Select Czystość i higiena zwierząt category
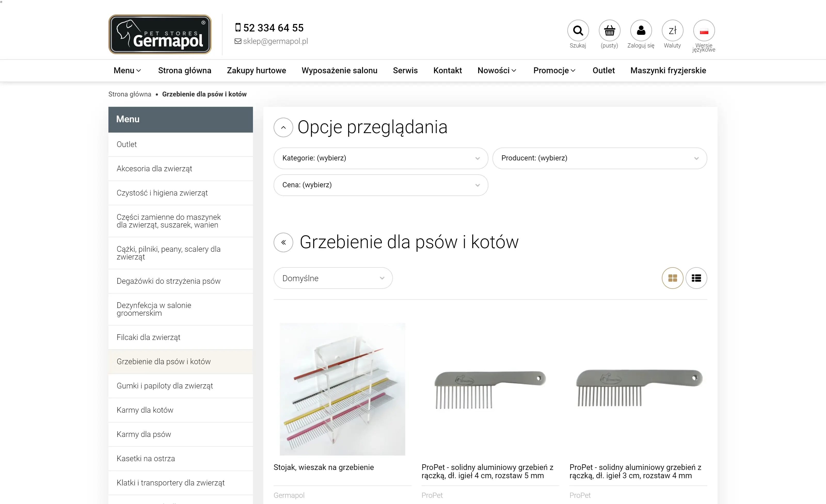 point(180,193)
